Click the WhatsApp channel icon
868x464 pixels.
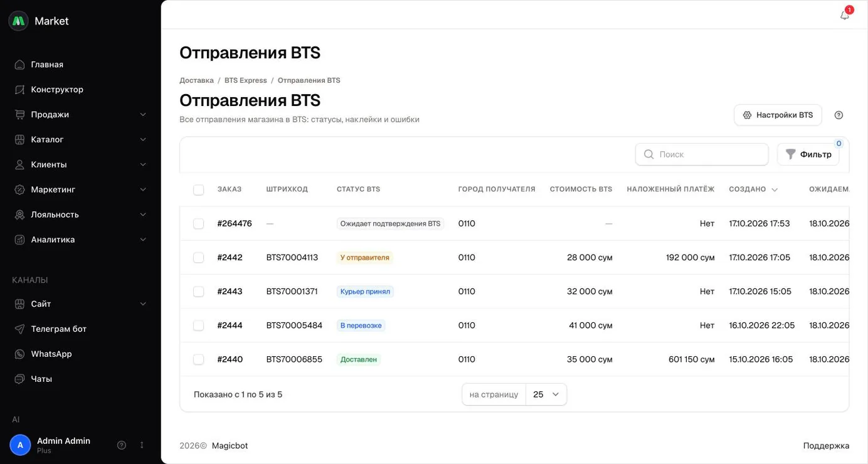point(19,354)
